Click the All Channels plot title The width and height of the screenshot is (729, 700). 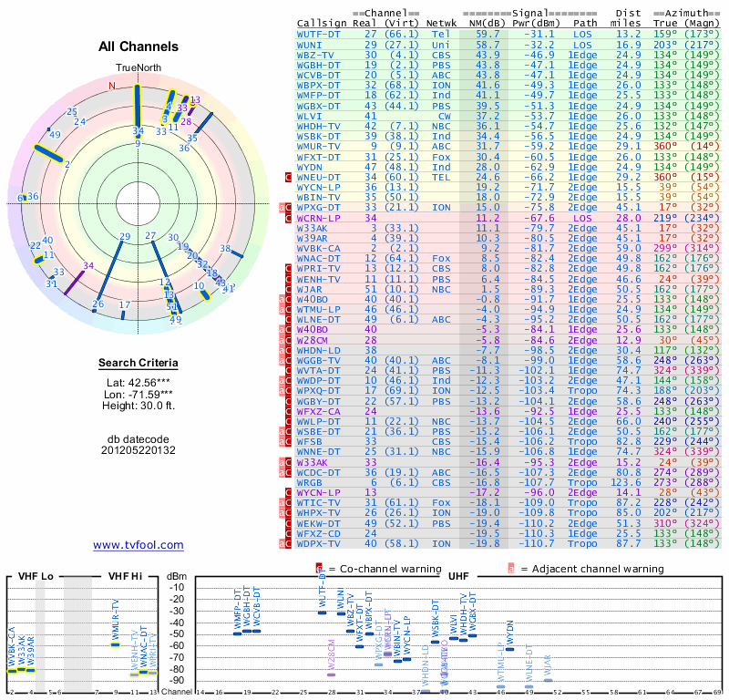(x=139, y=46)
